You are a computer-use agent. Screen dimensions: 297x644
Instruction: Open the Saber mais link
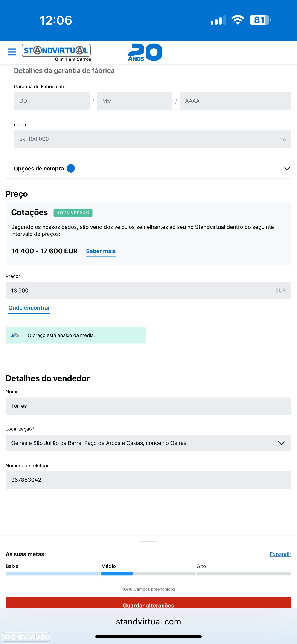pos(101,251)
